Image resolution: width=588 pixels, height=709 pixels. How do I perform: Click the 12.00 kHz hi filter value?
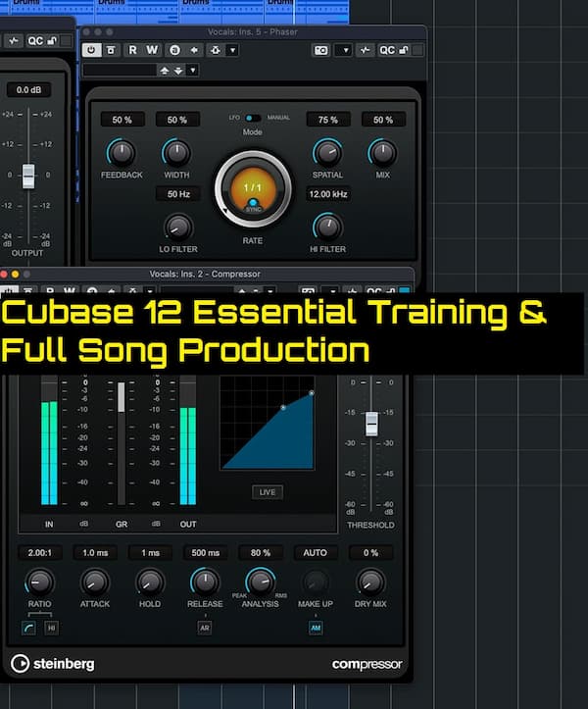[328, 194]
